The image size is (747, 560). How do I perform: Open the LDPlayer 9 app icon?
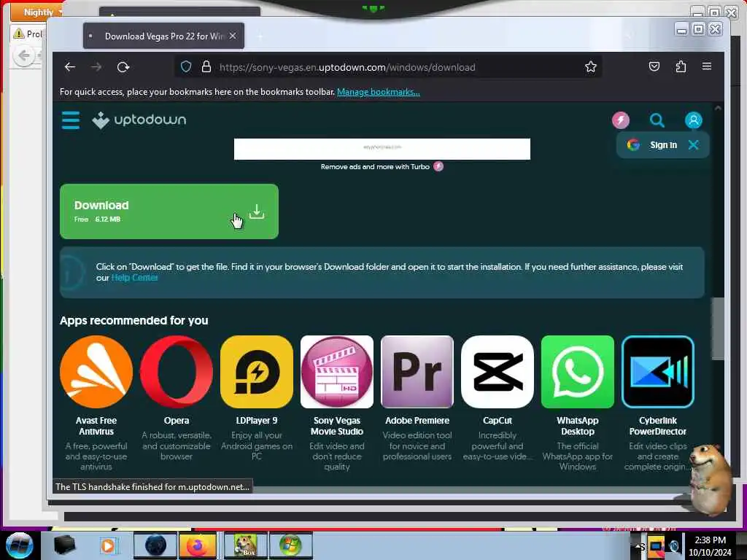(257, 372)
